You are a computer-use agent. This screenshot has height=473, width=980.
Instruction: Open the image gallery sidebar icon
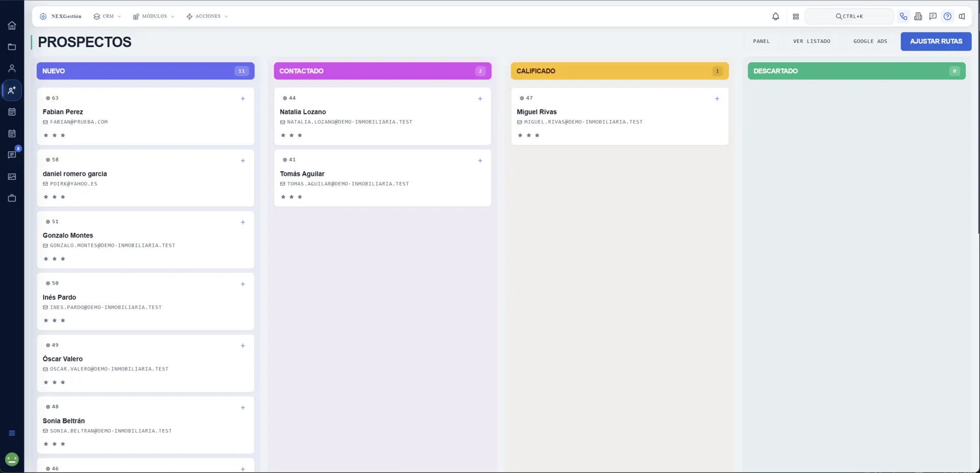click(12, 177)
